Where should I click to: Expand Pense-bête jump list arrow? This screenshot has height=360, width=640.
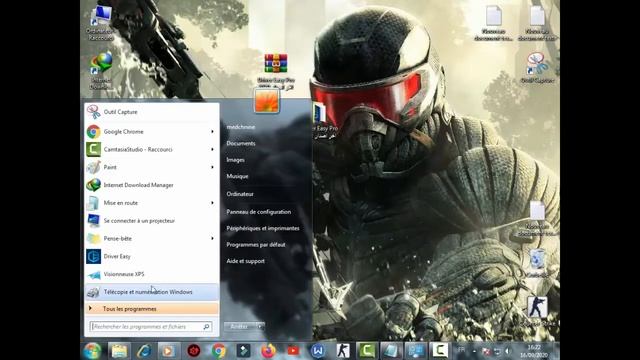click(x=212, y=238)
